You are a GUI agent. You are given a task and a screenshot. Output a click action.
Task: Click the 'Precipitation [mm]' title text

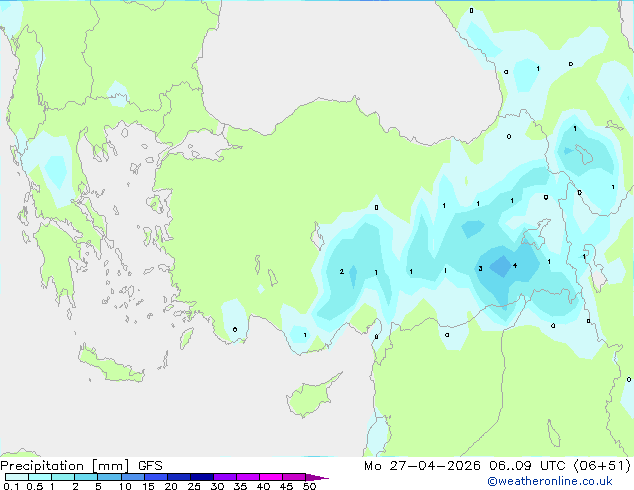point(65,466)
